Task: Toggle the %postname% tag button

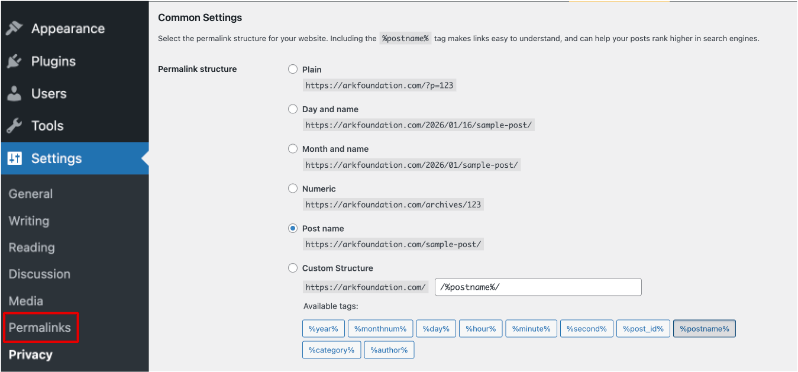Action: pos(704,329)
